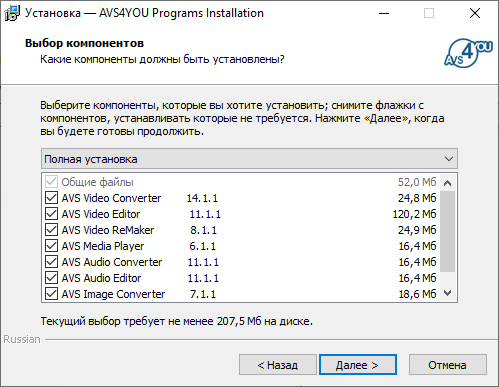This screenshot has width=499, height=387.
Task: Select the AVS Audio Editor label
Action: pos(101,278)
